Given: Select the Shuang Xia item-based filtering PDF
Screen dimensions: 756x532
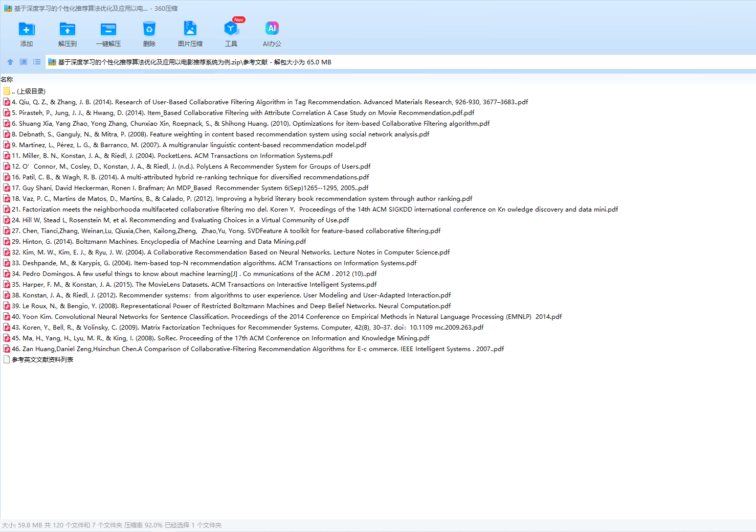Looking at the screenshot, I should (x=251, y=124).
